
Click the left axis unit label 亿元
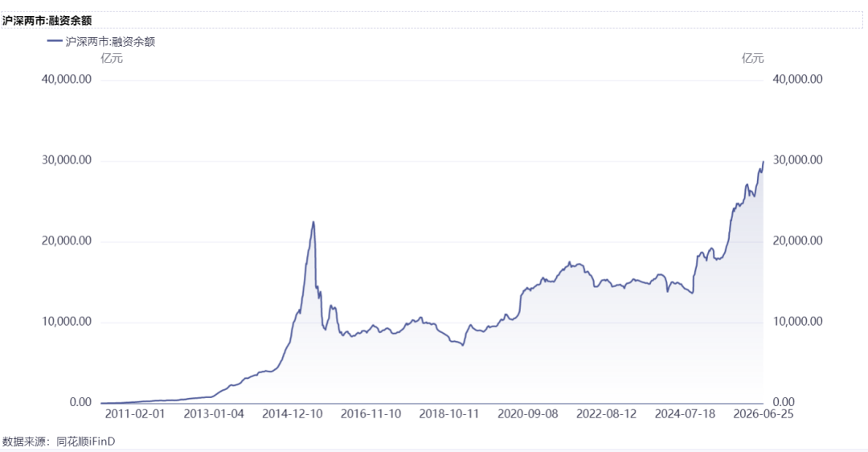(x=111, y=58)
